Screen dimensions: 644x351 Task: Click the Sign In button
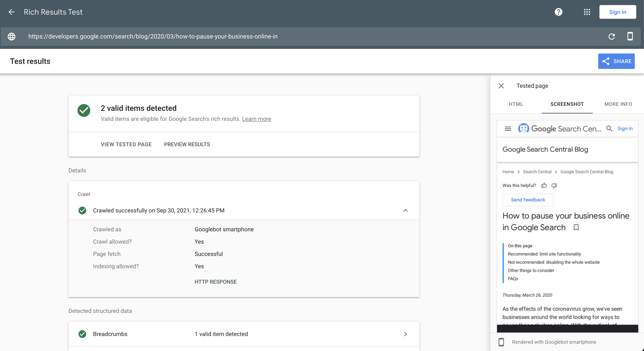[618, 12]
